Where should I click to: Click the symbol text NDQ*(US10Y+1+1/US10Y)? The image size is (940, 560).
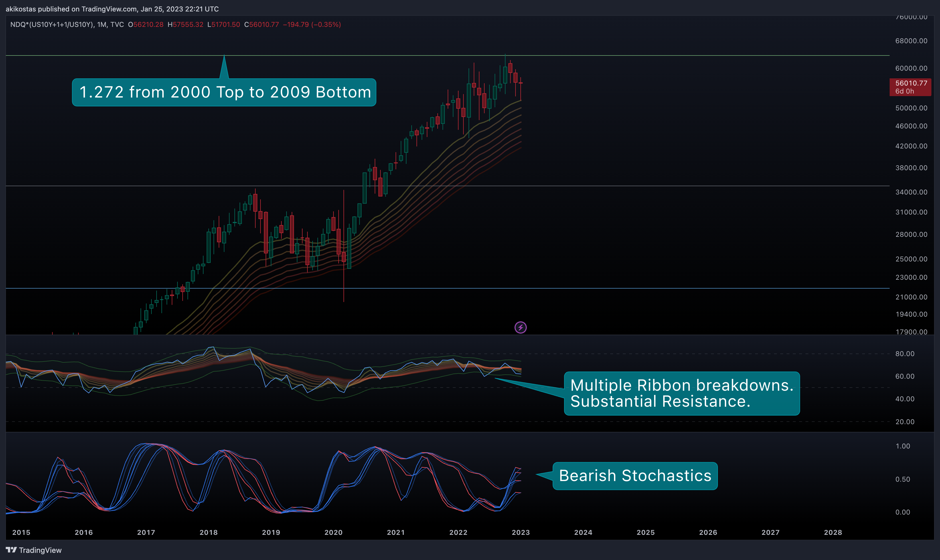(52, 25)
